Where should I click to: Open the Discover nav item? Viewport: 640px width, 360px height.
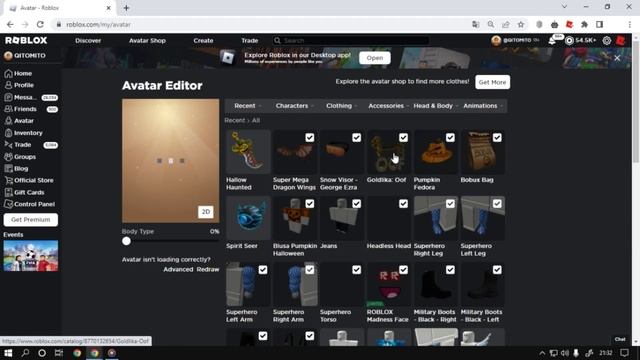[88, 40]
